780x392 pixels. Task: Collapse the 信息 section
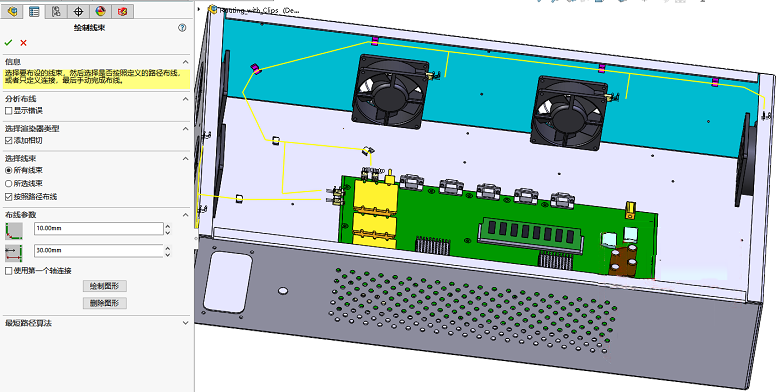coord(186,62)
